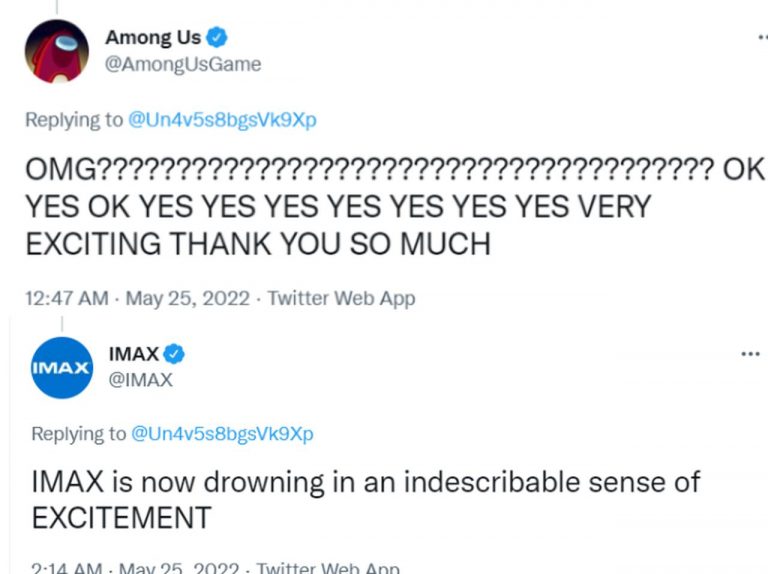
Task: Click the verified badge next to IMAX
Action: (x=174, y=353)
